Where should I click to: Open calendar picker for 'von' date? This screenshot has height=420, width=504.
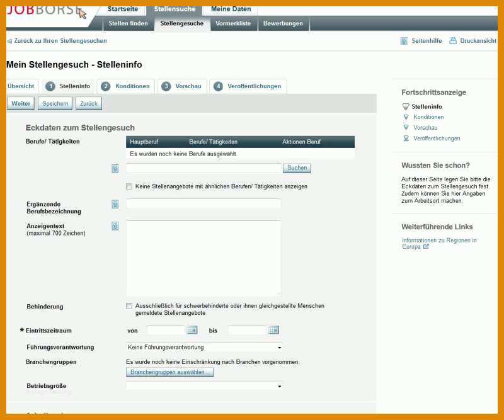[192, 330]
